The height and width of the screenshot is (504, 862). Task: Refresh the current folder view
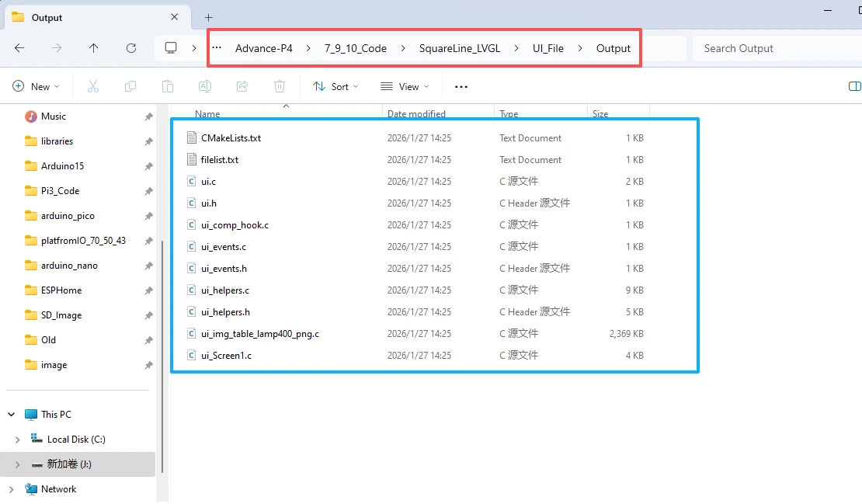click(131, 48)
